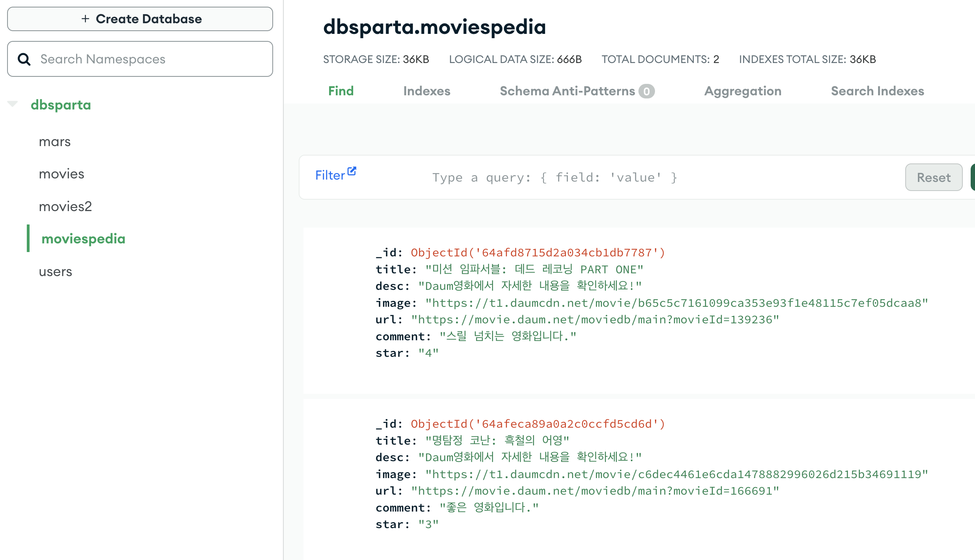Click the Filter external link icon
The image size is (975, 560).
point(352,171)
